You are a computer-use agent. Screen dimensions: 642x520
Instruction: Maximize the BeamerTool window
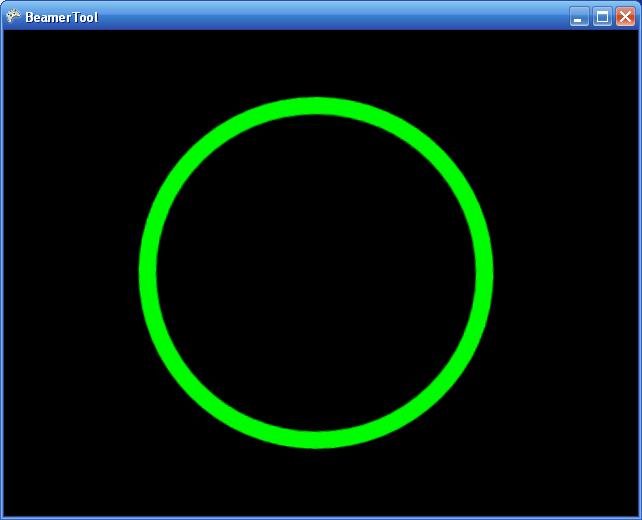click(602, 16)
